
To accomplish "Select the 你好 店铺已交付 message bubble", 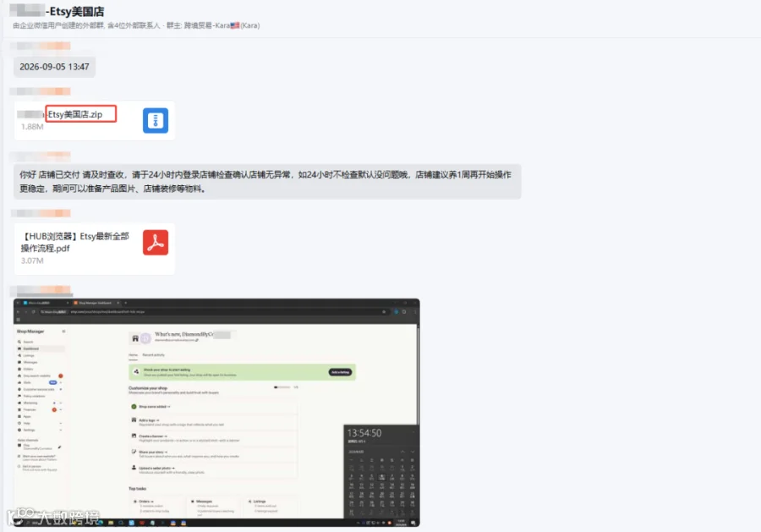I will tap(267, 182).
